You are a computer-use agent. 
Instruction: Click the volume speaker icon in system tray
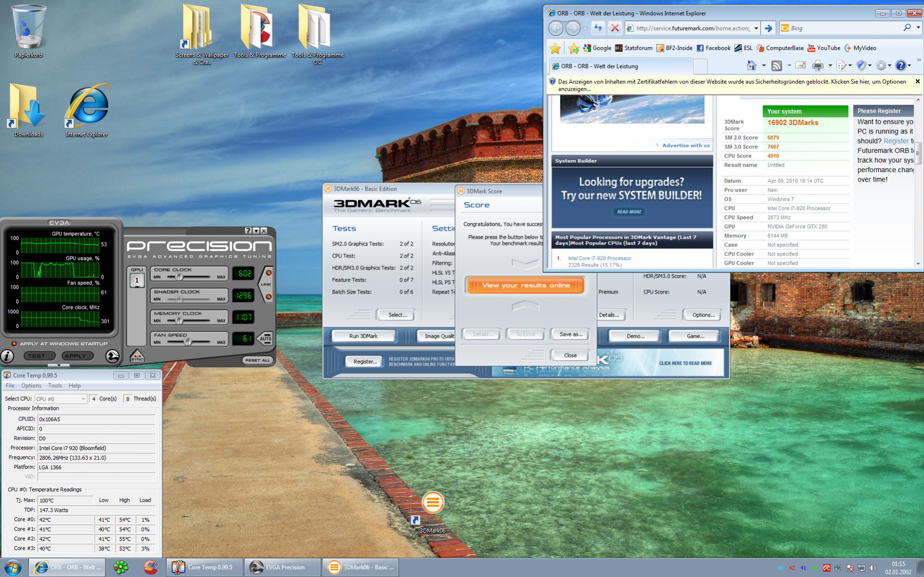pos(873,568)
